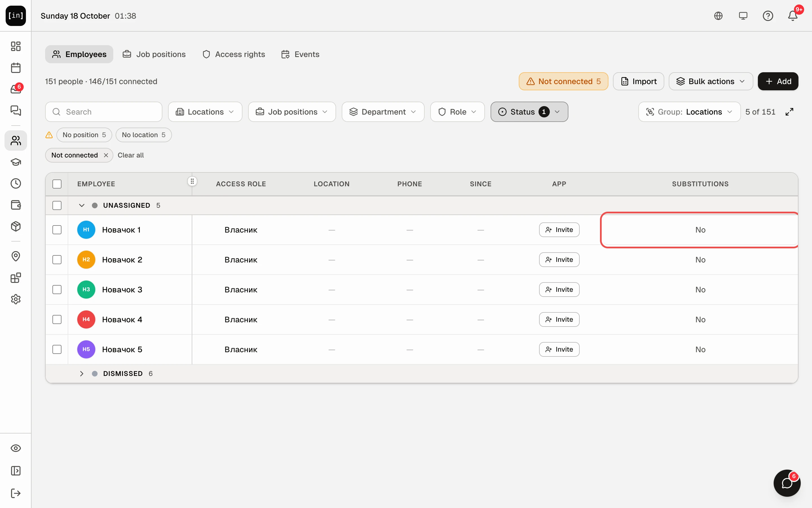The image size is (812, 508).
Task: Open the Department filter dropdown
Action: 383,112
